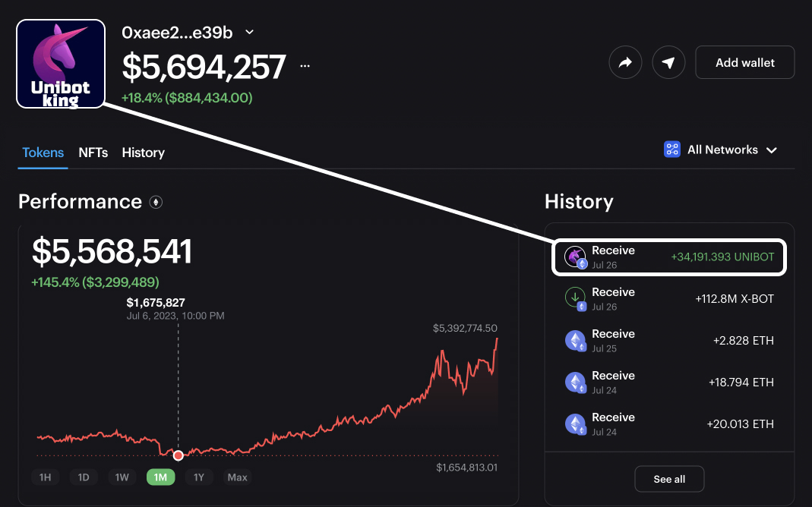Click the $1,675,827 tooltip value
The width and height of the screenshot is (812, 507).
pyautogui.click(x=156, y=303)
